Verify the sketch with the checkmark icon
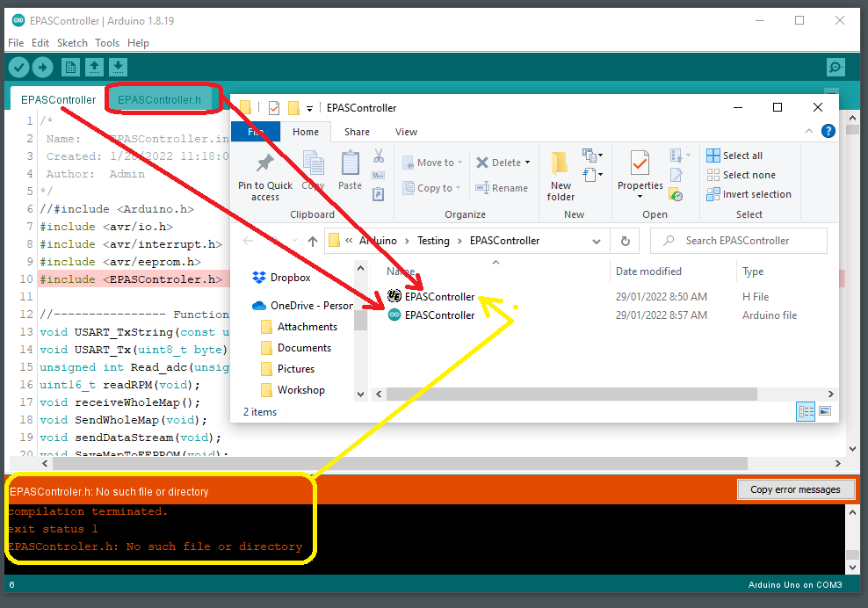Viewport: 868px width, 608px height. (18, 67)
